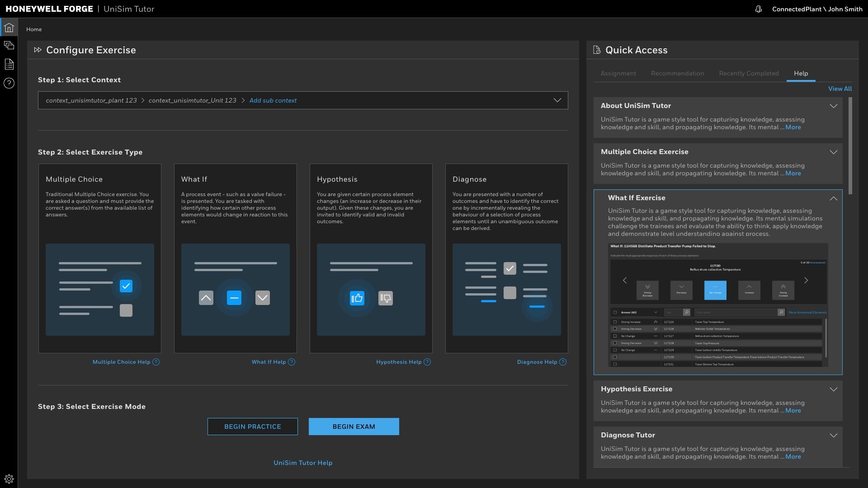This screenshot has width=868, height=488.
Task: Click the question icon next to What If Help
Action: (292, 362)
